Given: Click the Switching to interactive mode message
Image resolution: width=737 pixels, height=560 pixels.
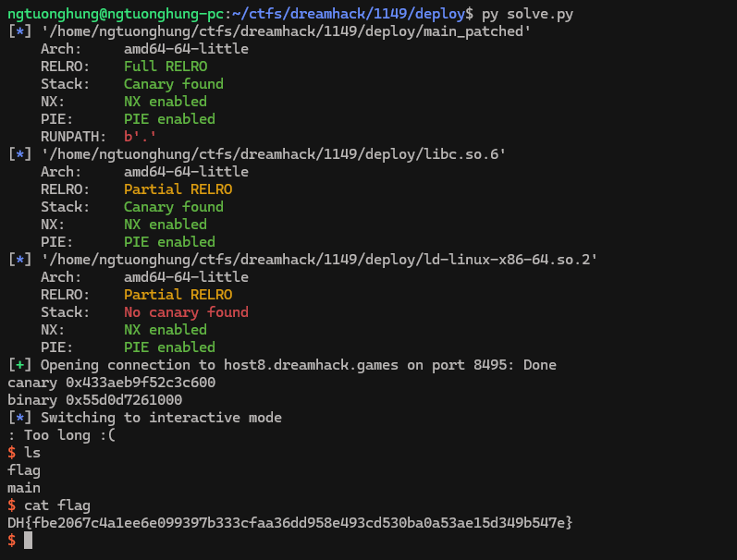Looking at the screenshot, I should click(161, 418).
